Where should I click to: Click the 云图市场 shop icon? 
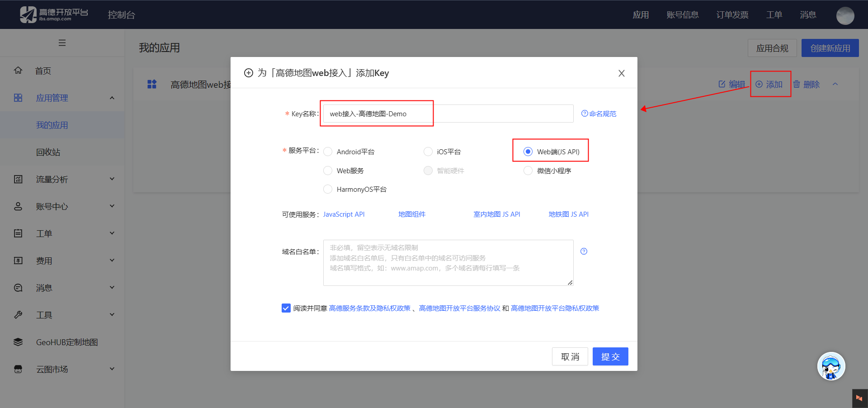pyautogui.click(x=18, y=369)
